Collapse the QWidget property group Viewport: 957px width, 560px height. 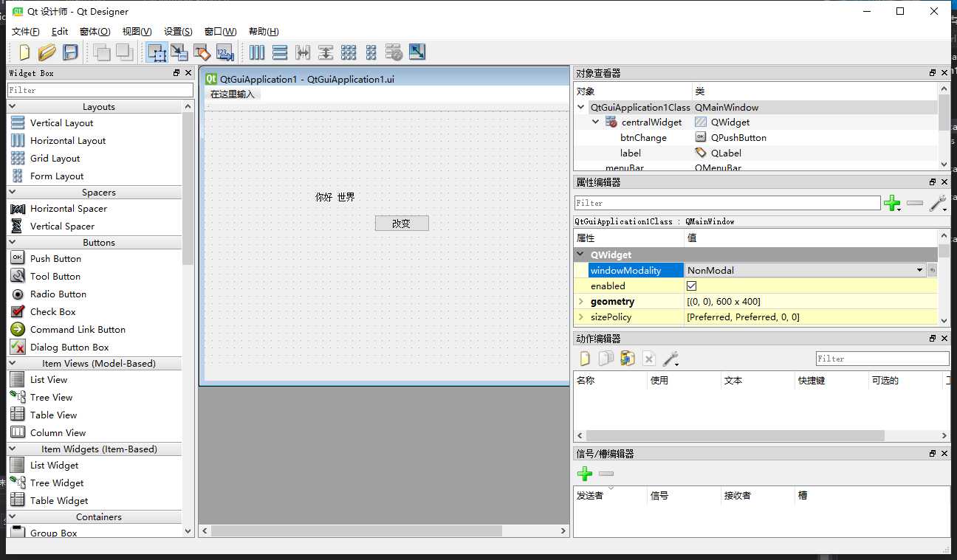pos(581,255)
